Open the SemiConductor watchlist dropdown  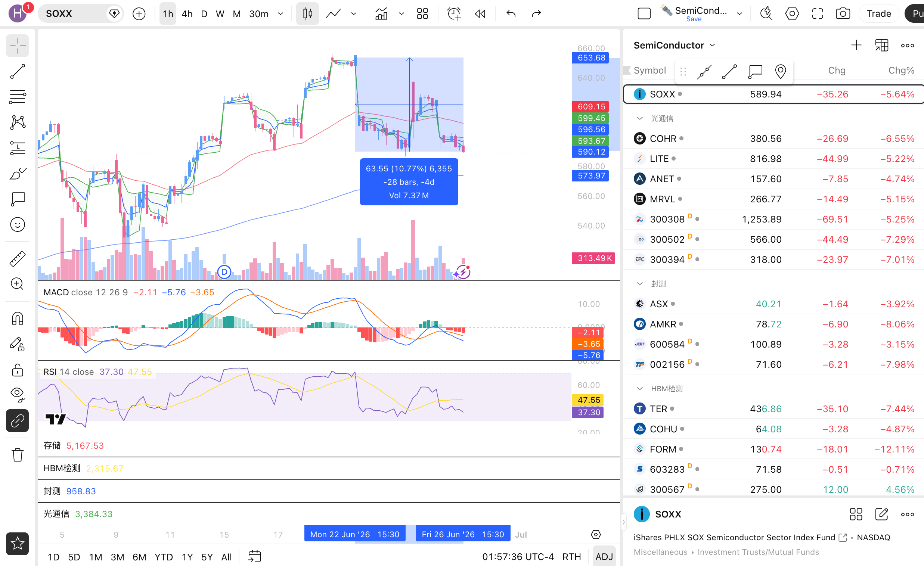tap(675, 45)
